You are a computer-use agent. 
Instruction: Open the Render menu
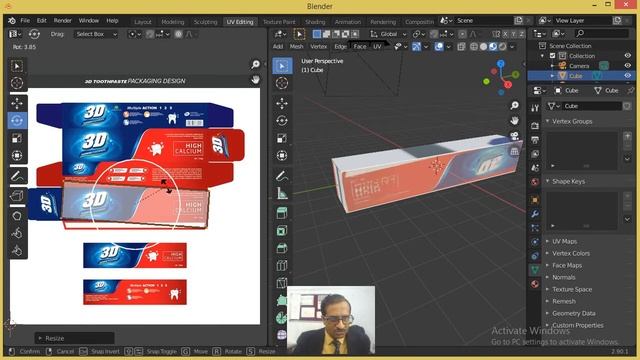[62, 20]
